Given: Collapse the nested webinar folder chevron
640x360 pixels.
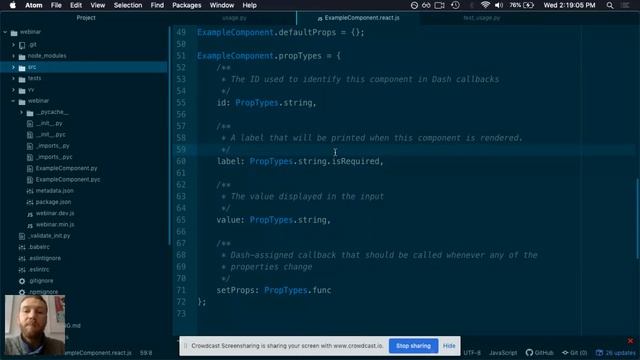Looking at the screenshot, I should [x=13, y=101].
